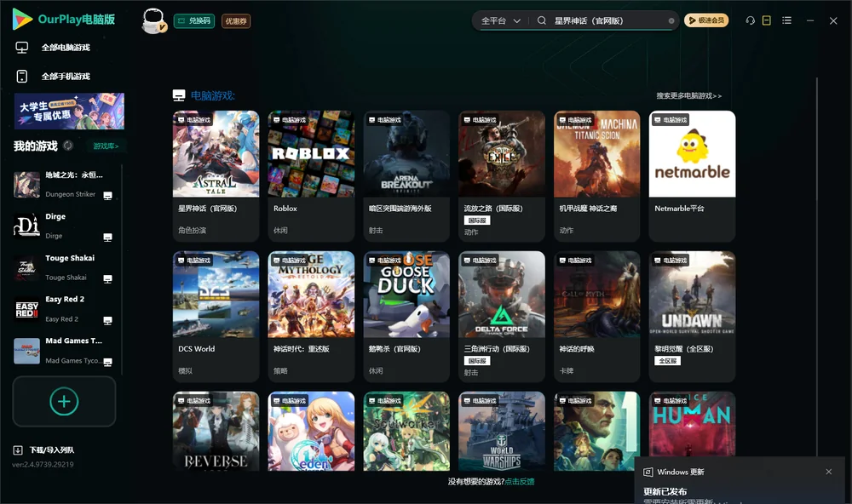Image resolution: width=852 pixels, height=504 pixels.
Task: Focus the game search field
Action: [x=608, y=20]
